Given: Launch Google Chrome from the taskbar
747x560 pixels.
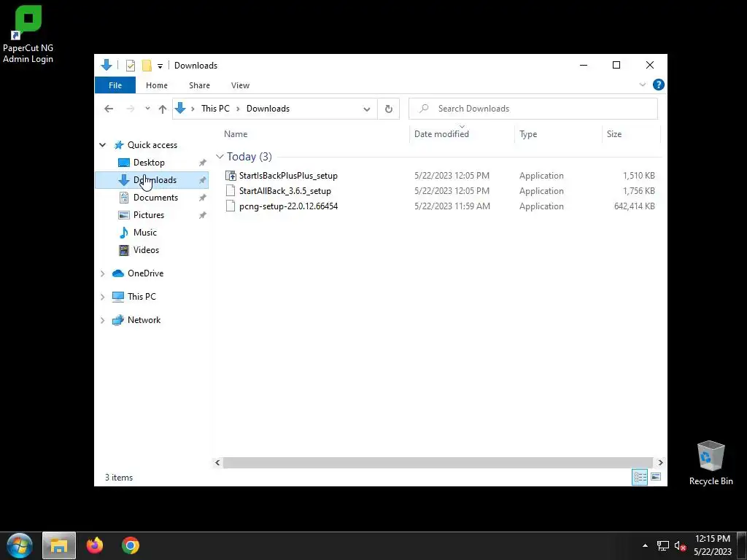Looking at the screenshot, I should (130, 545).
